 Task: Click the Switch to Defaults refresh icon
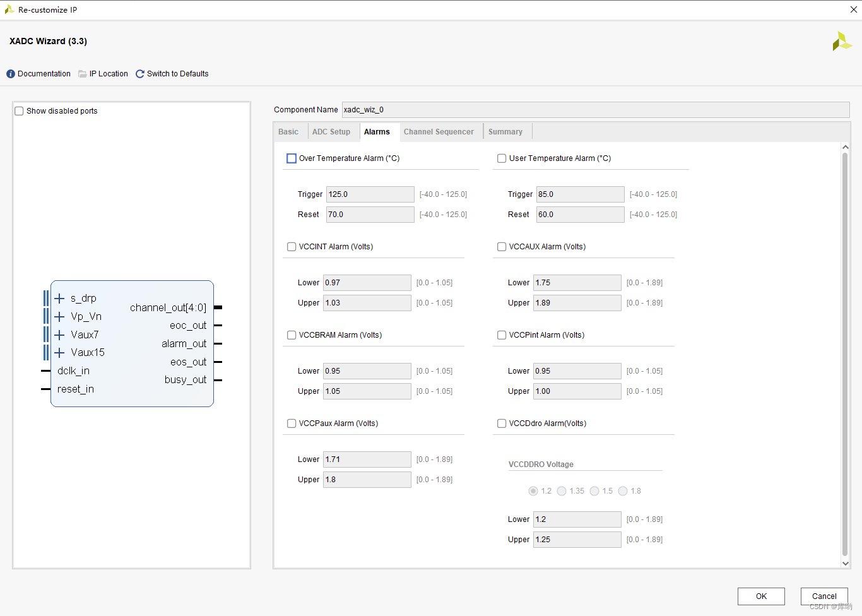(x=140, y=74)
